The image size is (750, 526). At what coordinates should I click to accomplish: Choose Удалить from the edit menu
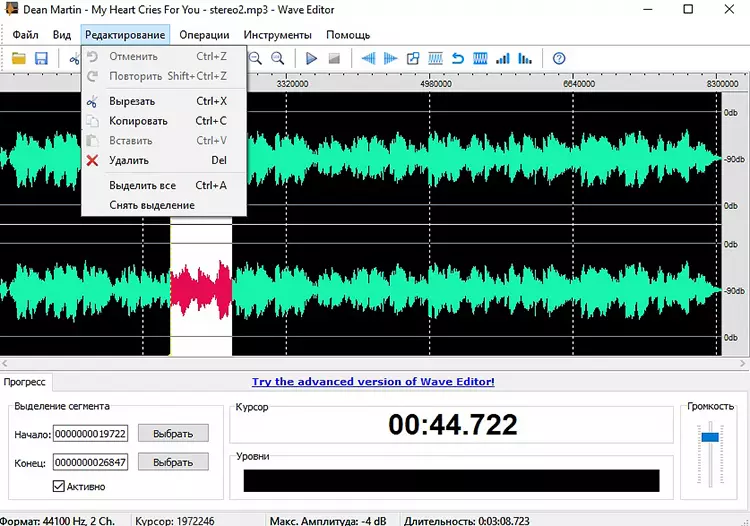164,160
